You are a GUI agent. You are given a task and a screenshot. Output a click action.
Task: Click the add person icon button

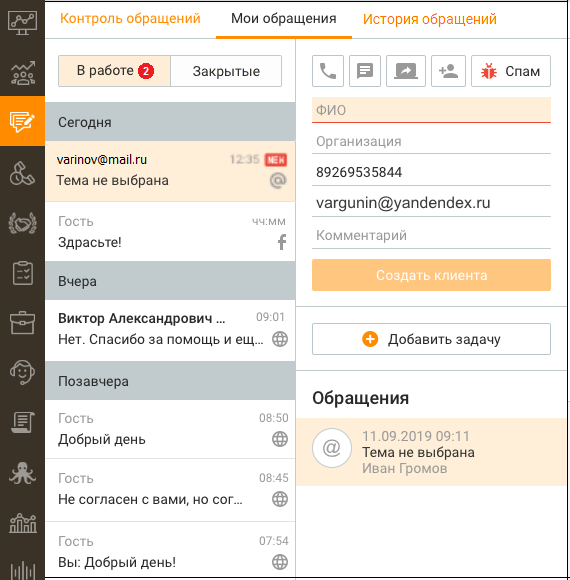point(448,71)
